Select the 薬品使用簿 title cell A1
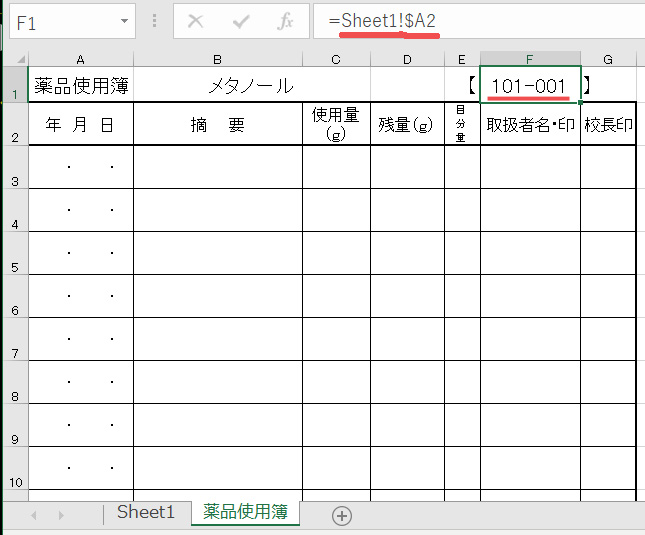This screenshot has width=645, height=535. click(81, 86)
